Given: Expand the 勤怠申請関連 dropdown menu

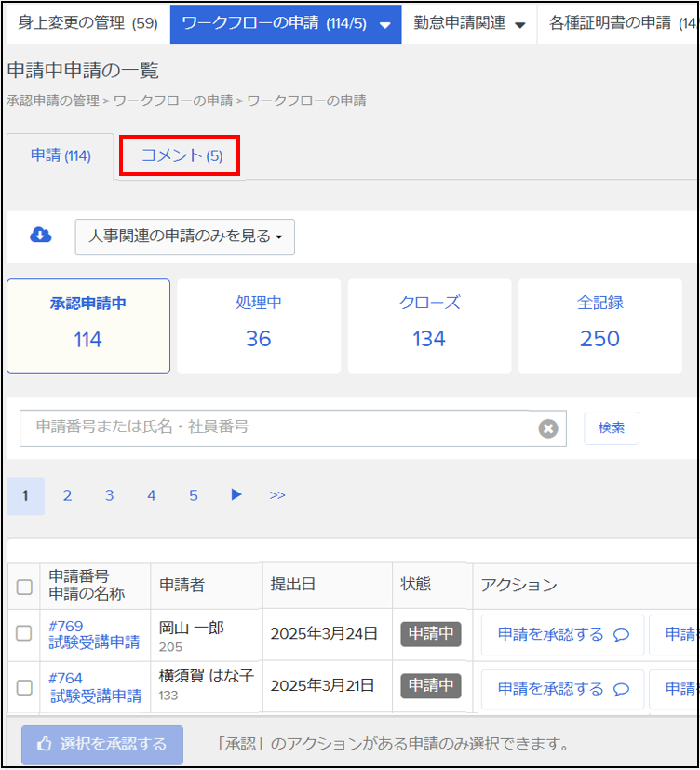Looking at the screenshot, I should coord(469,23).
